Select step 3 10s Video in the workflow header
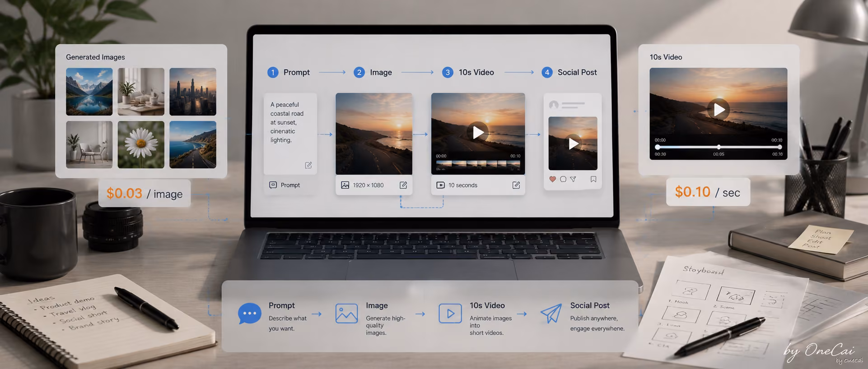868x369 pixels. (468, 72)
